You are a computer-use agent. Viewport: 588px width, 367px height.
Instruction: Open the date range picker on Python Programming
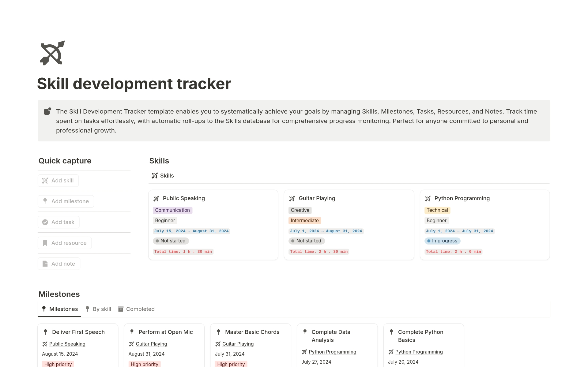click(459, 231)
